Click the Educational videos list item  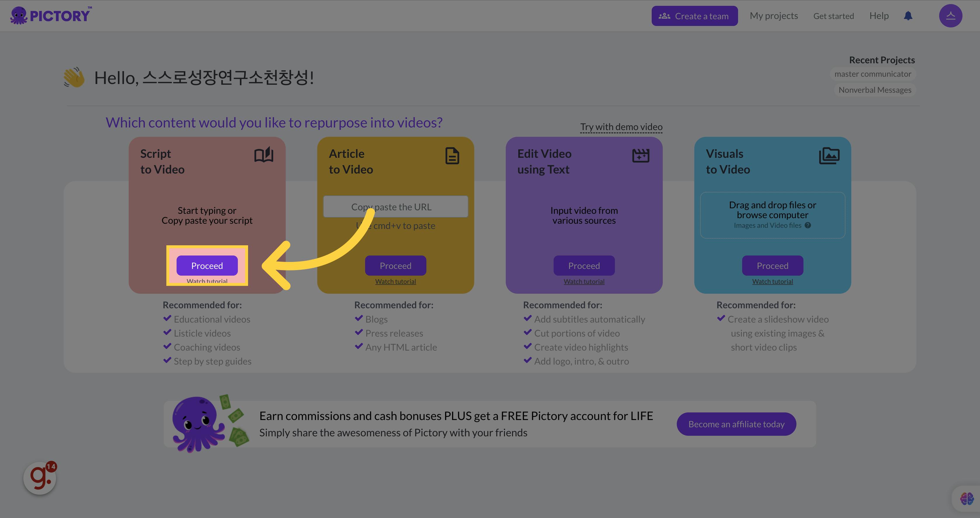coord(212,319)
